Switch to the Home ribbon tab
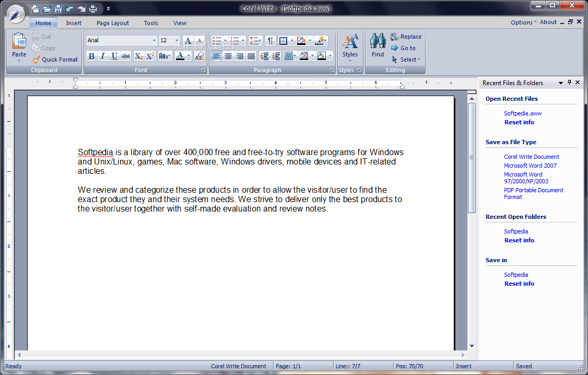The width and height of the screenshot is (588, 375). click(43, 23)
